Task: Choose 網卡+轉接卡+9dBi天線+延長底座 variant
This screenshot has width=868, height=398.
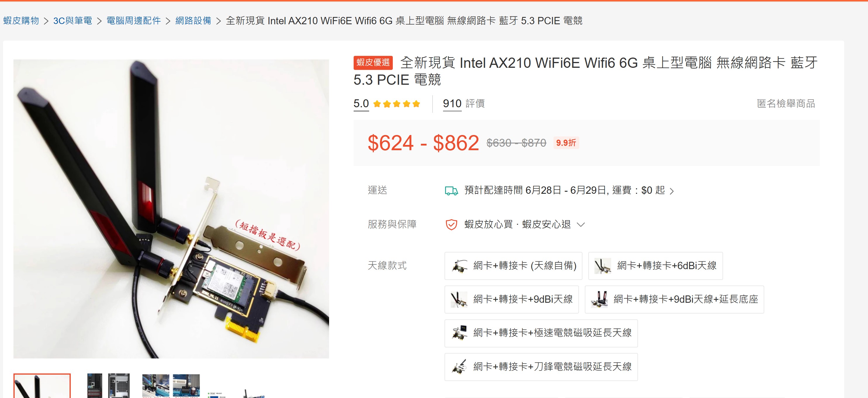Action: click(x=674, y=300)
